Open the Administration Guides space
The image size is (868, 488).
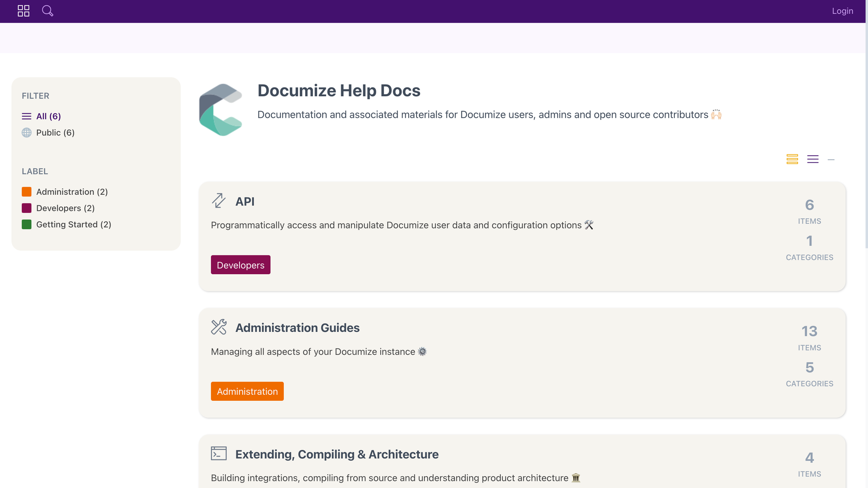[x=297, y=328]
